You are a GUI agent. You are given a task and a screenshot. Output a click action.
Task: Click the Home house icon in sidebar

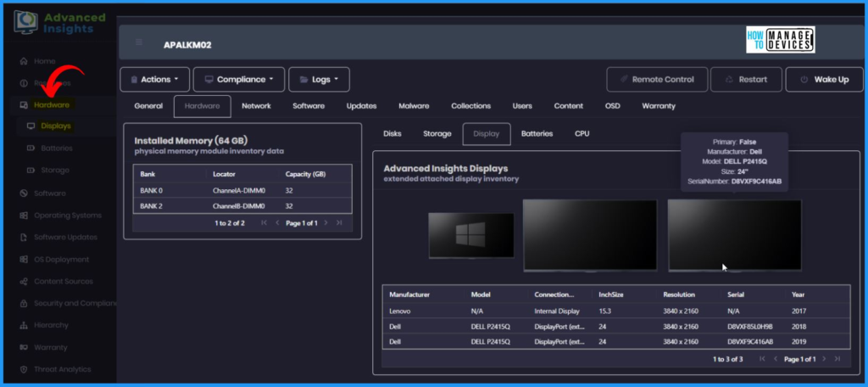tap(23, 61)
